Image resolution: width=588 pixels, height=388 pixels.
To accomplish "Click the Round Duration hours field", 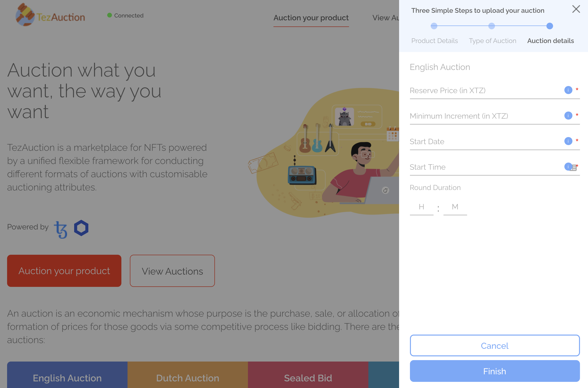I will click(x=421, y=207).
